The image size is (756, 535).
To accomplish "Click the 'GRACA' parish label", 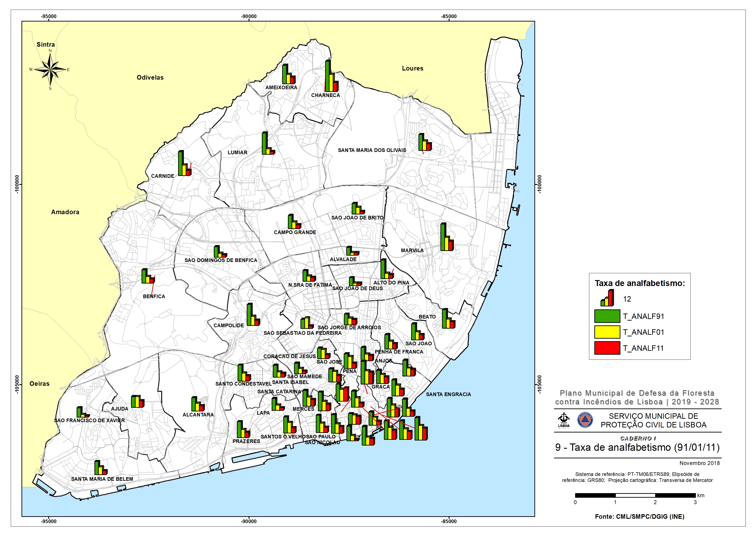I will [x=381, y=387].
